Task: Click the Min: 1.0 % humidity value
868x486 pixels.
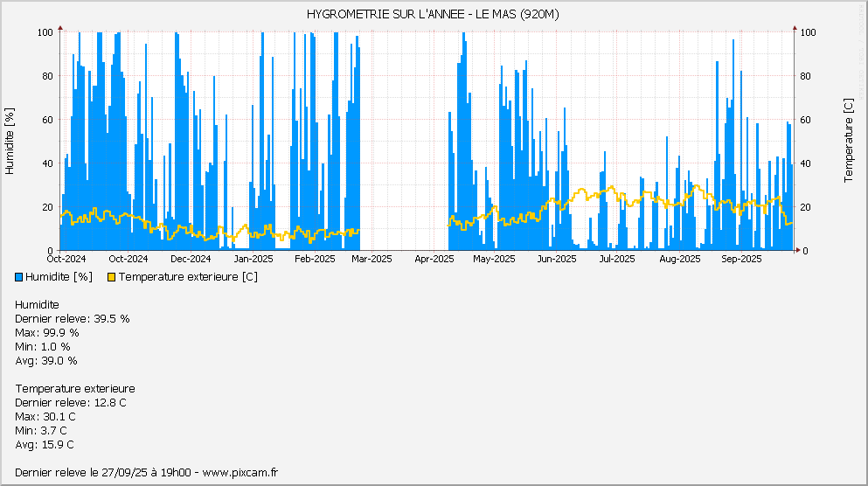Action: [x=43, y=346]
